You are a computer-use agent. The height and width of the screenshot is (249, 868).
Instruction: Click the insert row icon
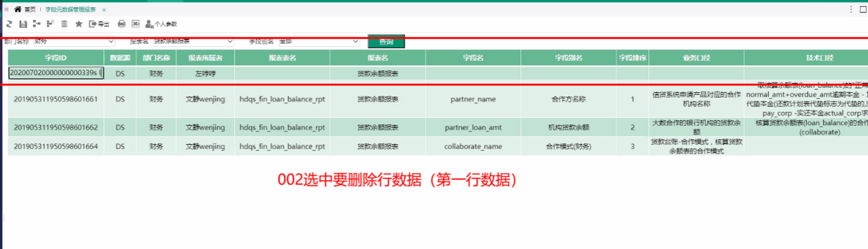pos(37,24)
